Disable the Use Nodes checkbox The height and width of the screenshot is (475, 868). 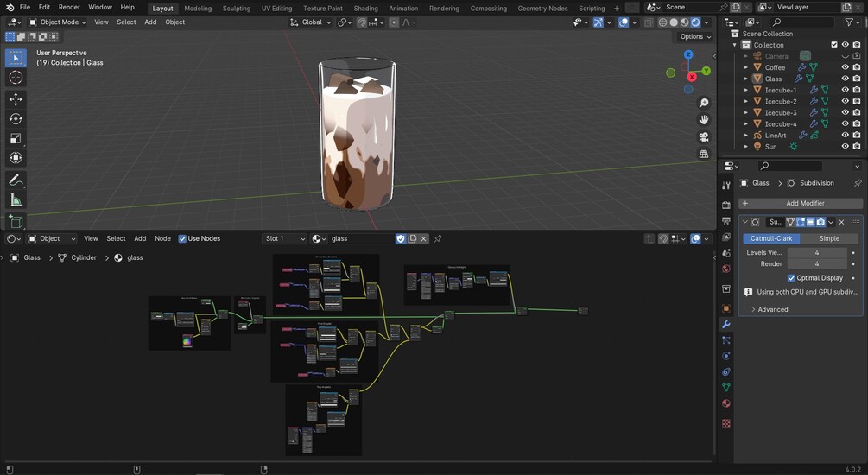click(x=182, y=238)
